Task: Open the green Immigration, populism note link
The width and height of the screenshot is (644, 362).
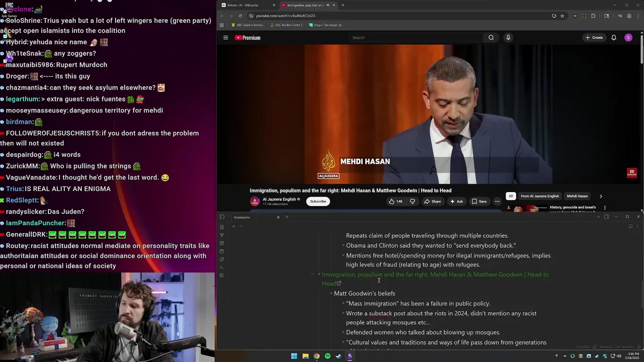Action: click(x=435, y=279)
